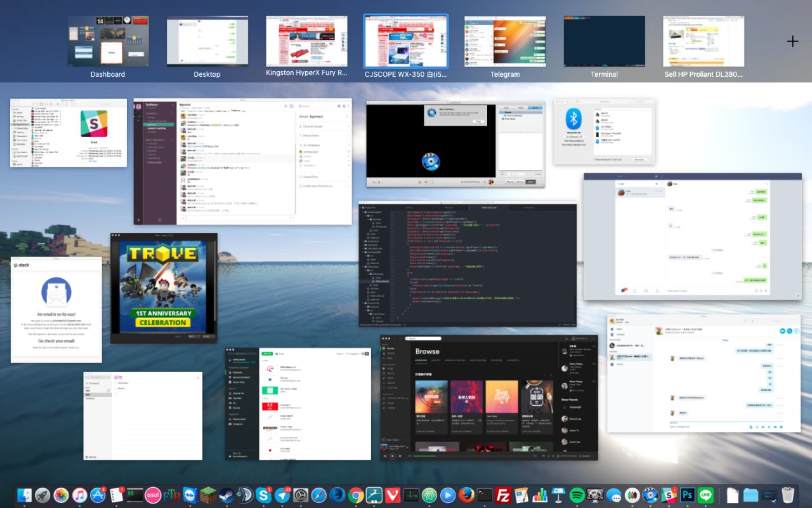The image size is (812, 508).
Task: Click the Steam dock icon
Action: [226, 495]
